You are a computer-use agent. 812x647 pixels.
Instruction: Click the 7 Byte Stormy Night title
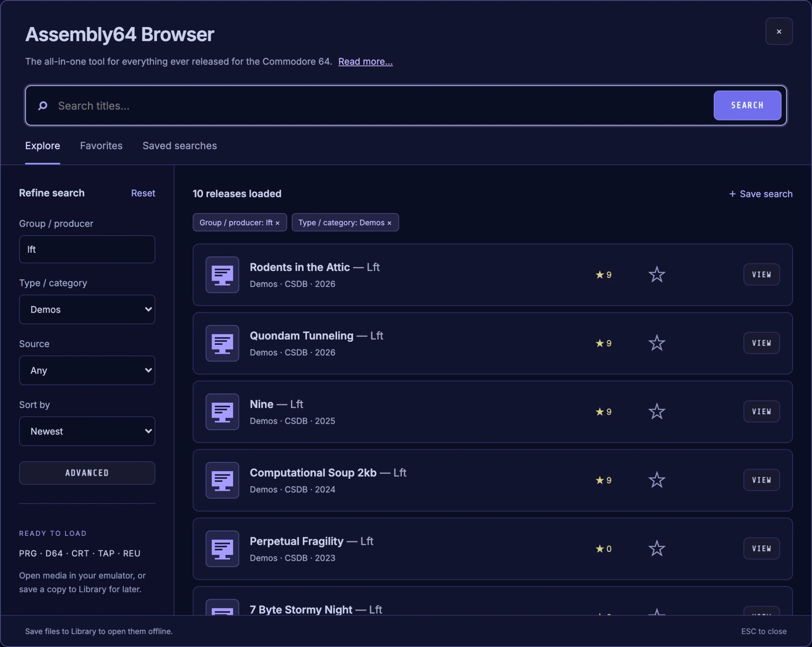(x=301, y=609)
